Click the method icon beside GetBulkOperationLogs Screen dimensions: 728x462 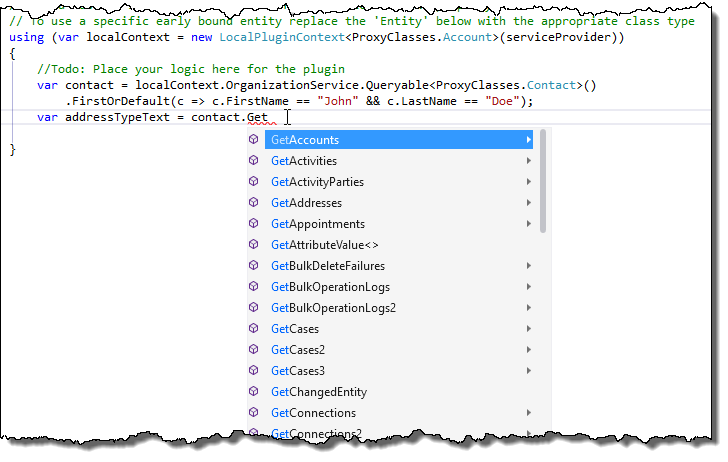tap(254, 286)
